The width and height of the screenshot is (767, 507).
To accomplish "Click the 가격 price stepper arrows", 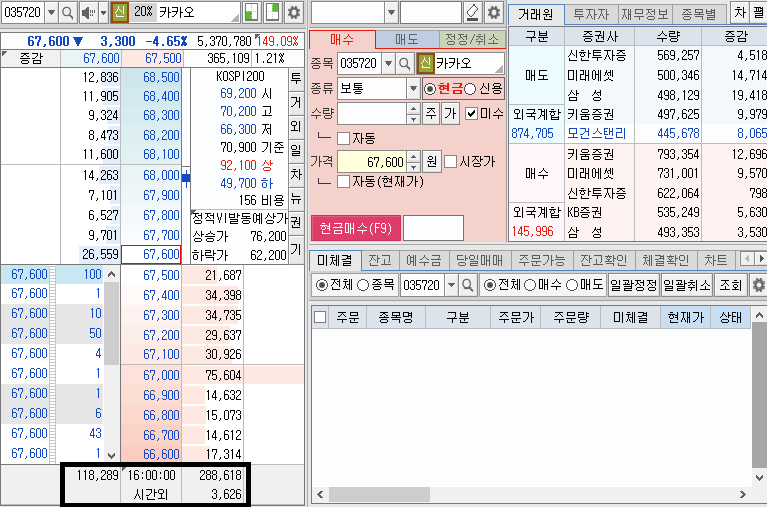I will tap(413, 161).
